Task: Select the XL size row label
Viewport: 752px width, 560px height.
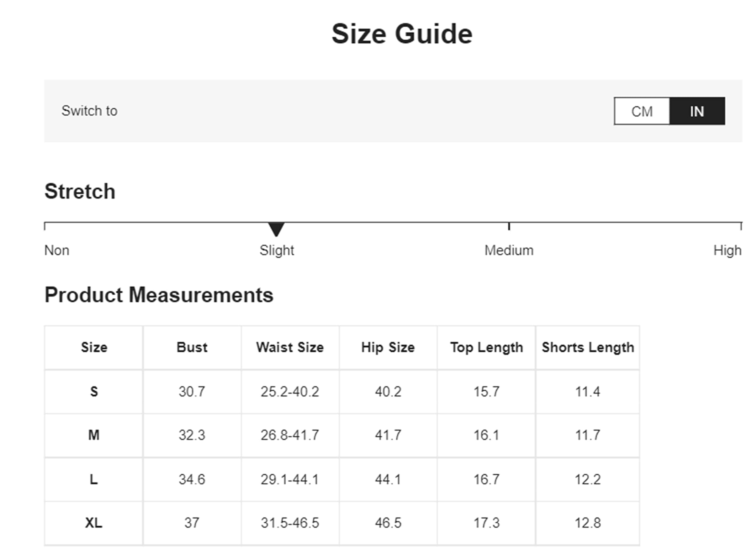Action: tap(94, 523)
